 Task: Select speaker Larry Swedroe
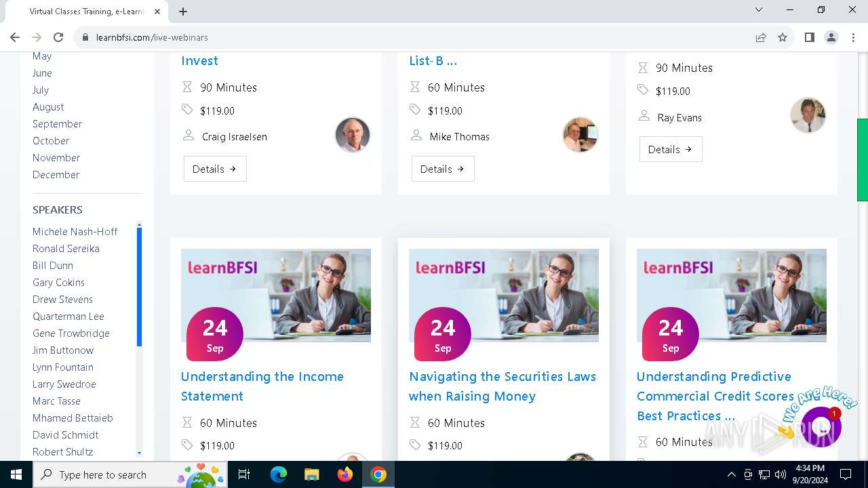64,384
